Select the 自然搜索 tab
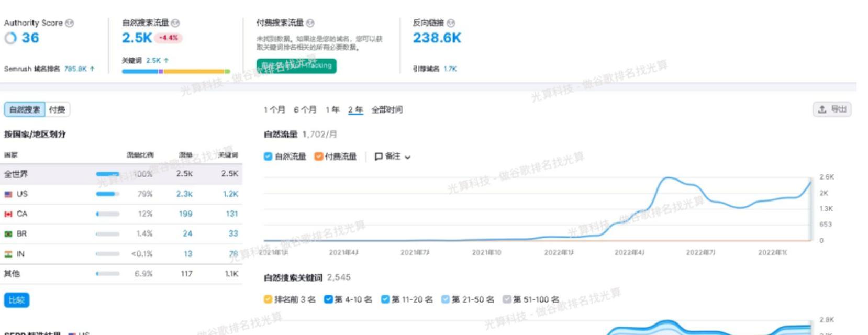The width and height of the screenshot is (868, 335). click(25, 109)
